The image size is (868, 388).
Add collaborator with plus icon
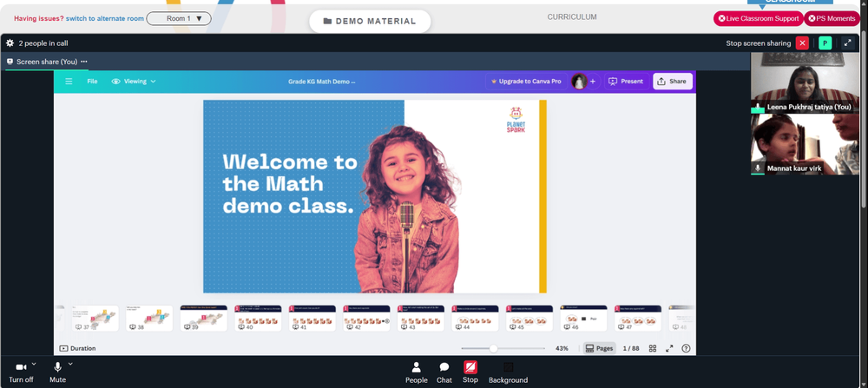(x=593, y=82)
